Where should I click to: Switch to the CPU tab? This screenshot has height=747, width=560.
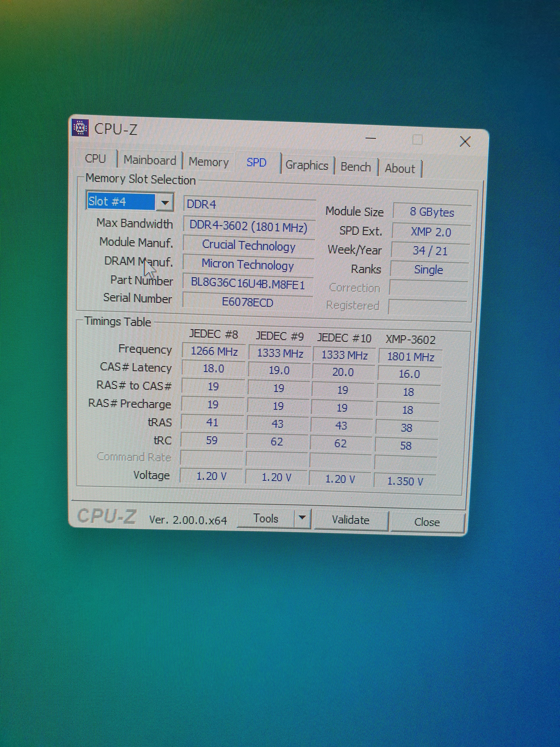coord(96,158)
